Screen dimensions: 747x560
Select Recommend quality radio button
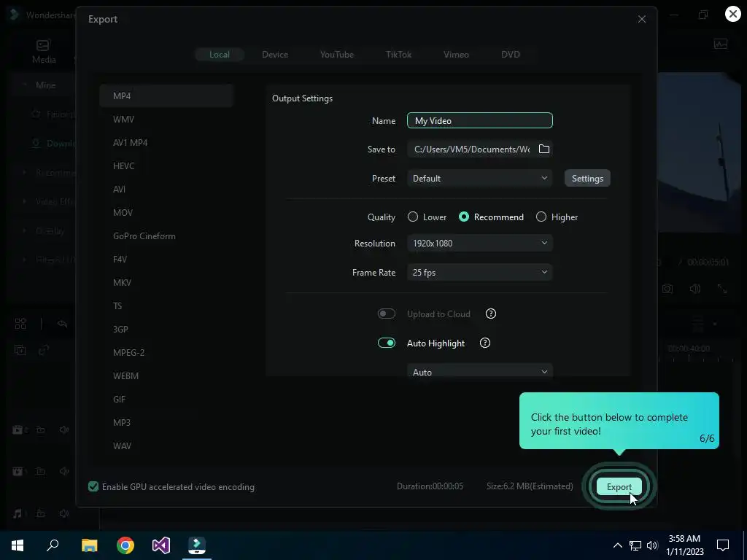point(463,217)
